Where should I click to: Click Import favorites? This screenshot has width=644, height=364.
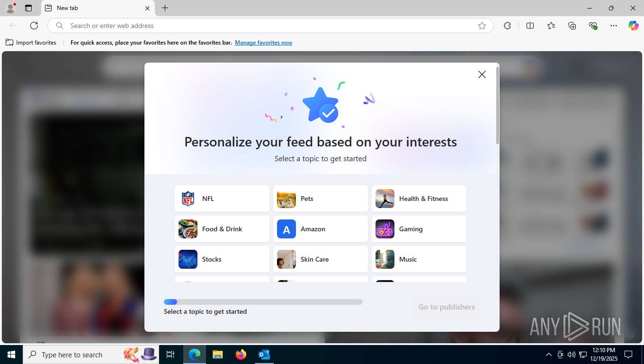point(31,43)
